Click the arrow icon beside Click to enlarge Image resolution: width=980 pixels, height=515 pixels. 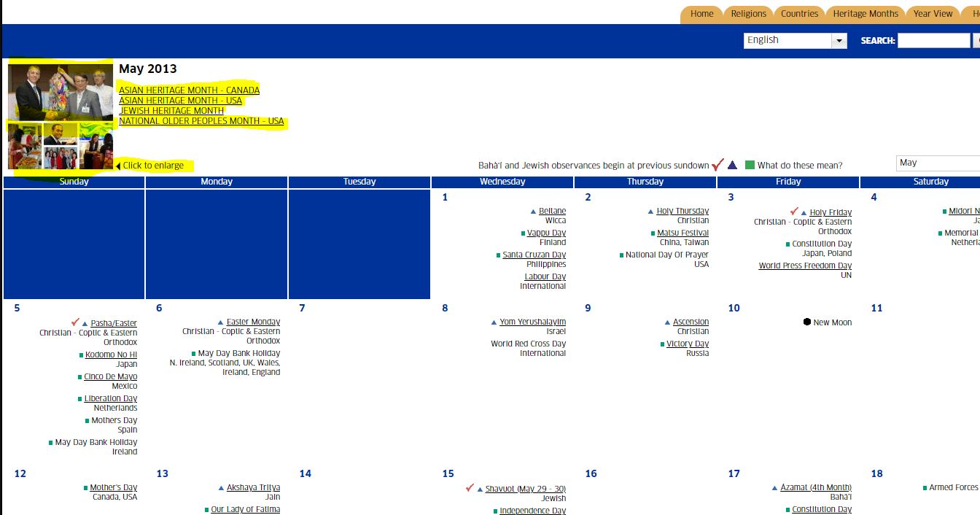click(118, 166)
